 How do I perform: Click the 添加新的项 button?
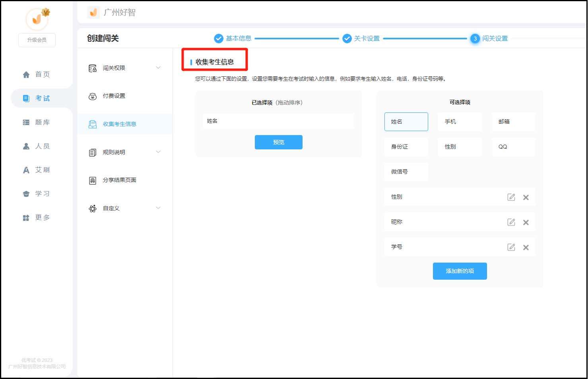460,271
